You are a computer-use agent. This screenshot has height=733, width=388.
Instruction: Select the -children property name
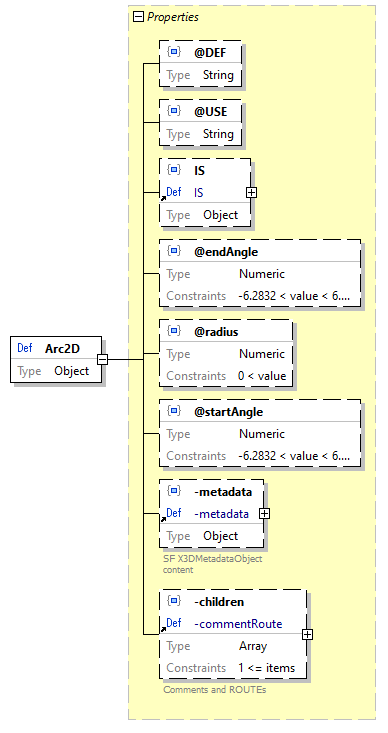coord(219,602)
